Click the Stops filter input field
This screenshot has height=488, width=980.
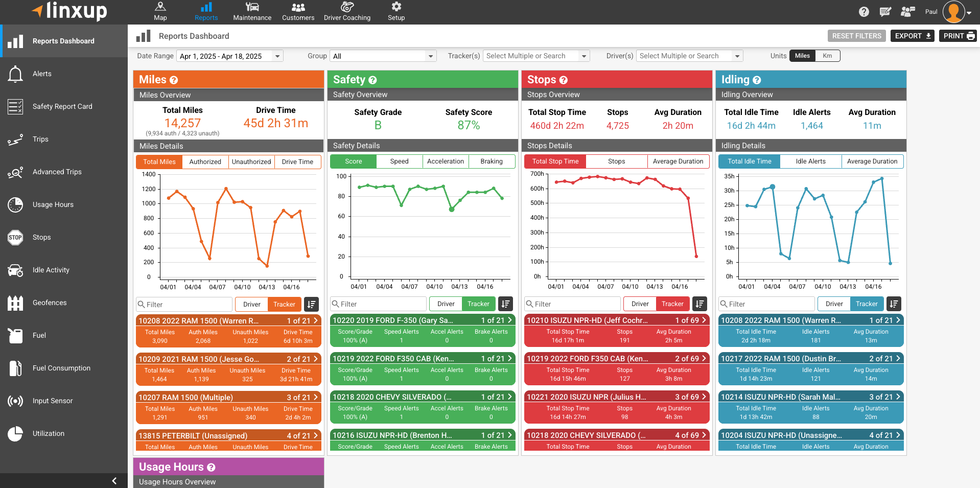[x=572, y=304]
